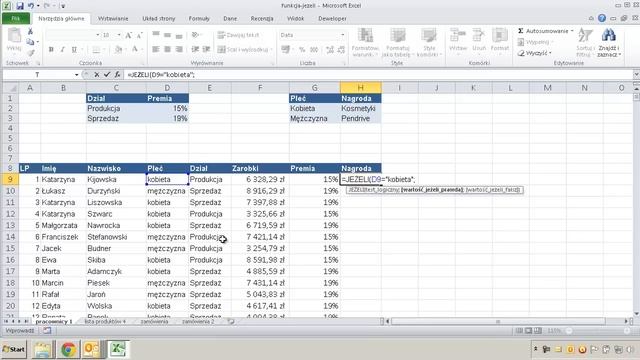Viewport: 640px width, 360px height.
Task: Open Windows Explorer folder in taskbar
Action: click(x=42, y=349)
